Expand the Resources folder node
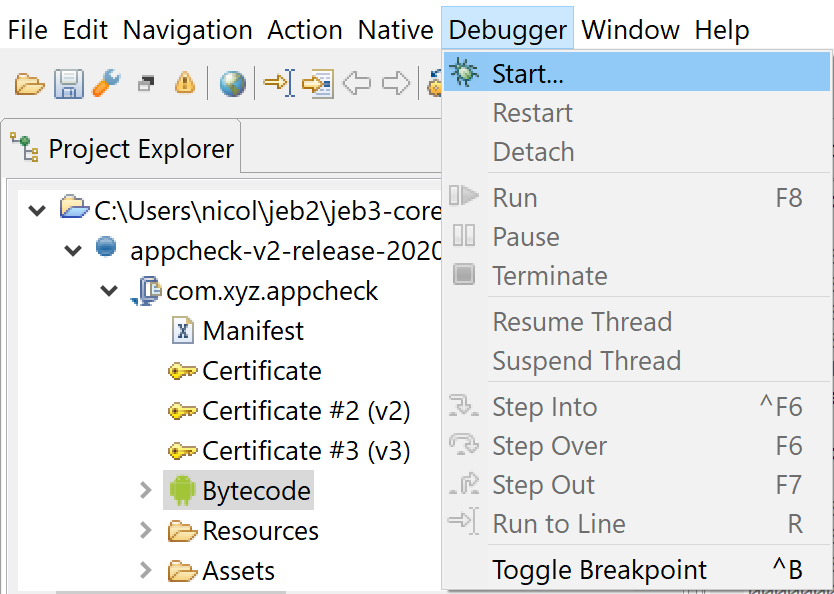Screen dimensions: 834x594 (145, 530)
